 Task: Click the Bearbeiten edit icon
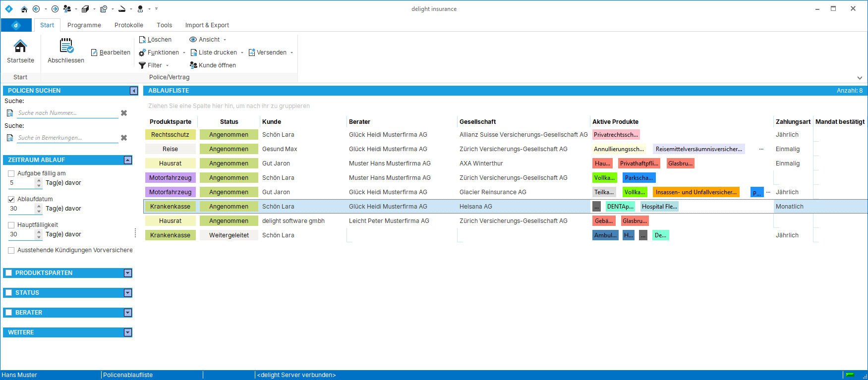coord(94,53)
